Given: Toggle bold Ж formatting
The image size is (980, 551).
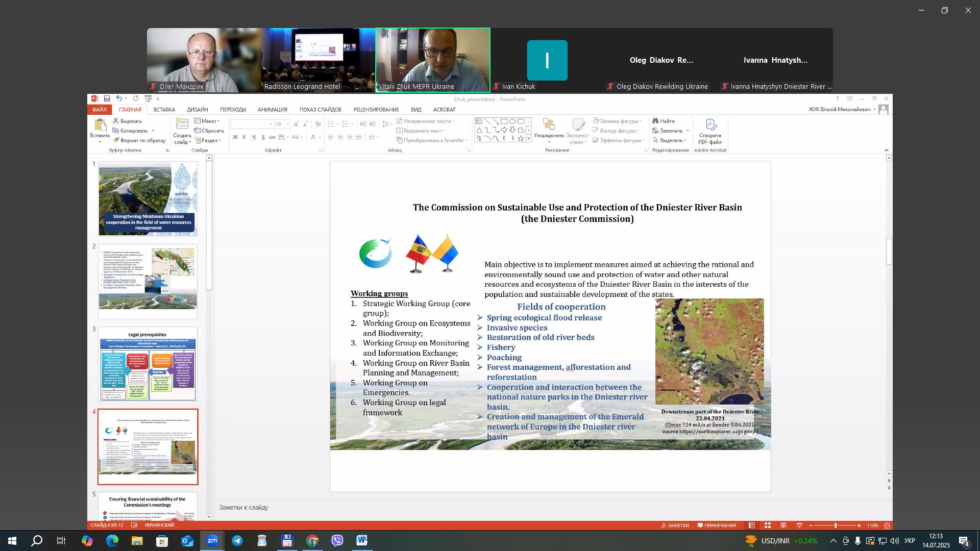Looking at the screenshot, I should pyautogui.click(x=235, y=137).
